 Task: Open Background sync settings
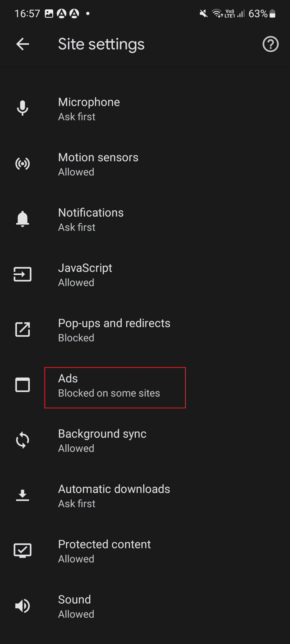tap(145, 441)
